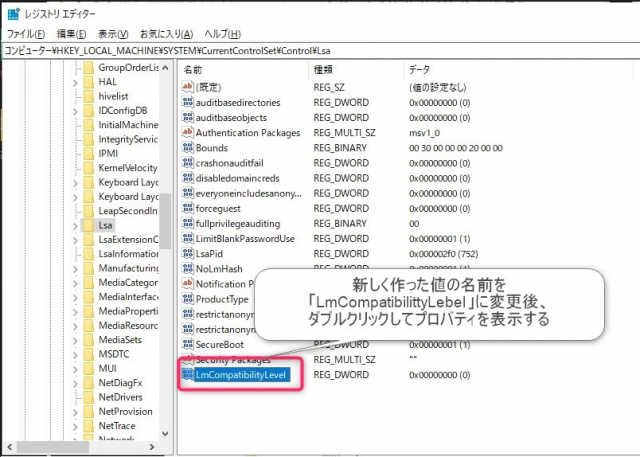Click the Authentication Packages string icon
The width and height of the screenshot is (640, 457).
pyautogui.click(x=187, y=133)
